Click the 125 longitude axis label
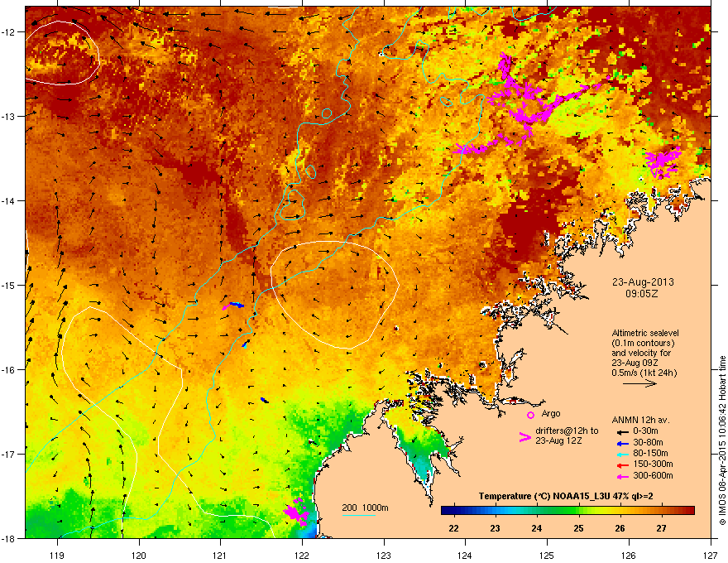 click(x=547, y=555)
